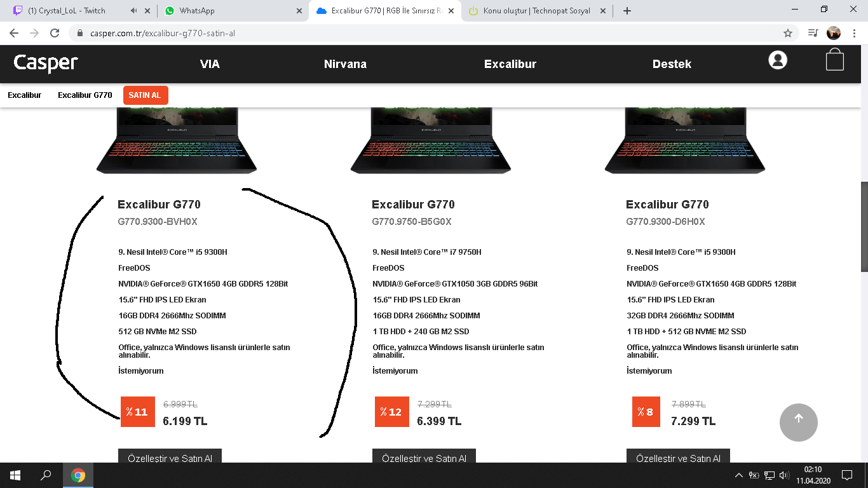Click the back-to-top arrow circle
The image size is (868, 488).
[x=799, y=422]
